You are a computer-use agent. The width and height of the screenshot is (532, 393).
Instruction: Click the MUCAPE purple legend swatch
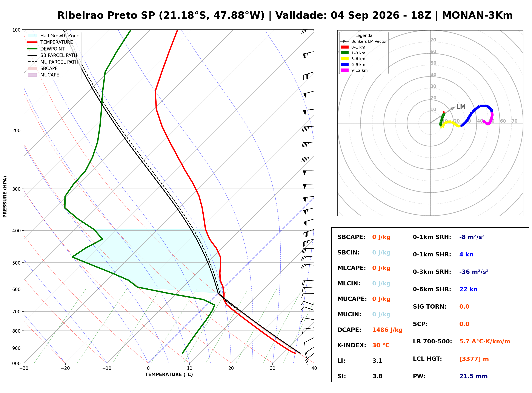32,75
